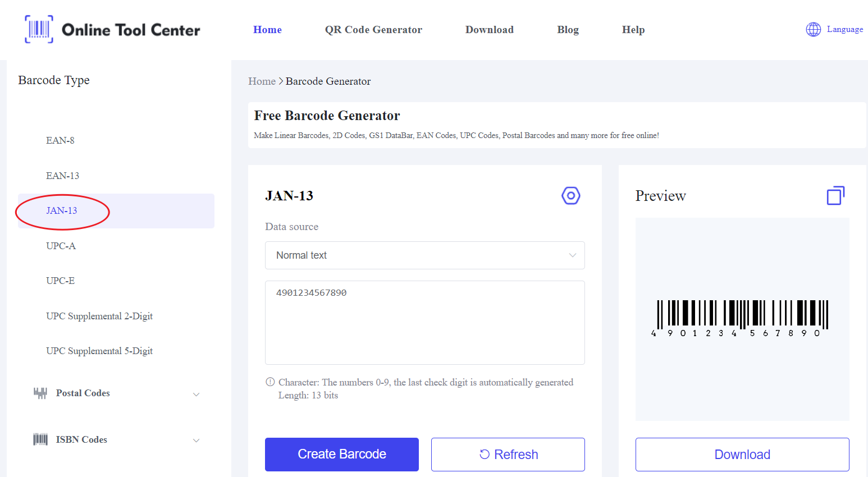Viewport: 868px width, 477px height.
Task: Open QR Code Generator from the top menu
Action: point(373,30)
